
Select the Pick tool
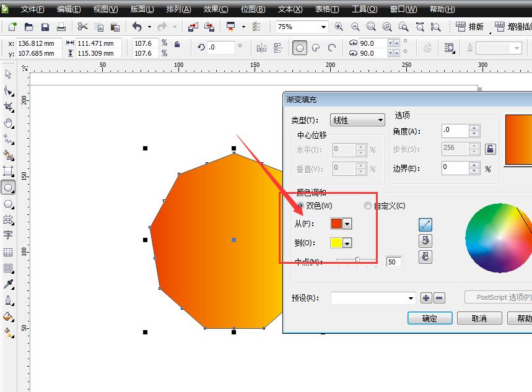[x=8, y=74]
